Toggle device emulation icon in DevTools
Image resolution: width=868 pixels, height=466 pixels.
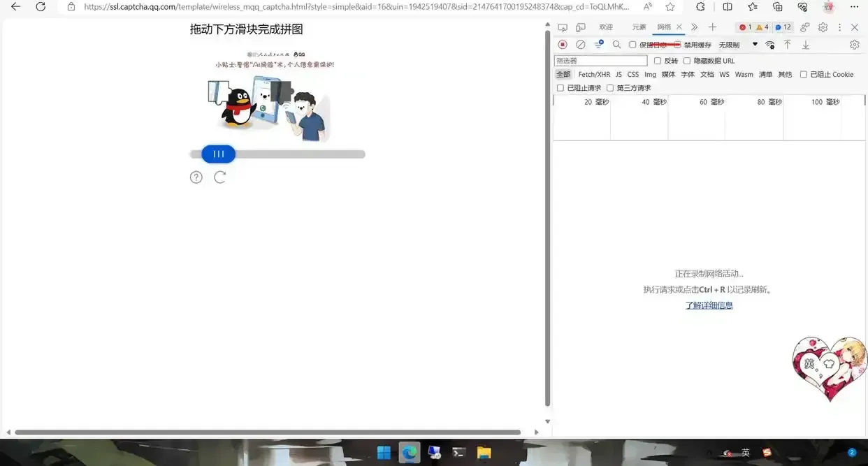pyautogui.click(x=580, y=27)
